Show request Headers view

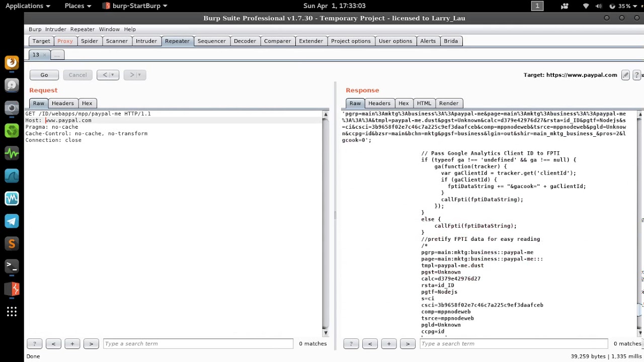tap(63, 104)
